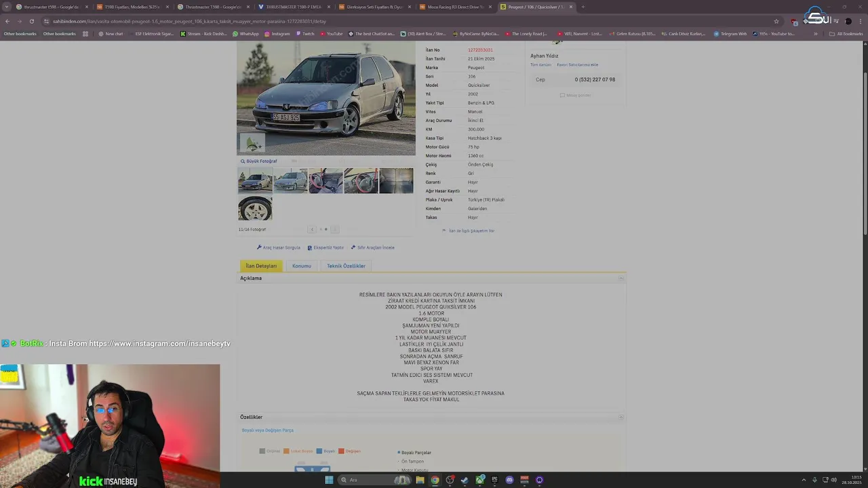Open second car exterior thumbnail
The image size is (868, 488).
tap(290, 181)
